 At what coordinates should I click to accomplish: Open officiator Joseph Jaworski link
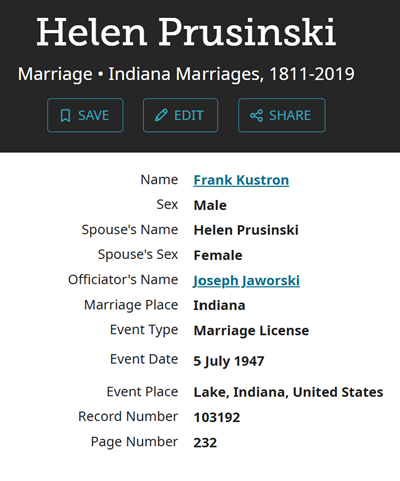(x=247, y=281)
